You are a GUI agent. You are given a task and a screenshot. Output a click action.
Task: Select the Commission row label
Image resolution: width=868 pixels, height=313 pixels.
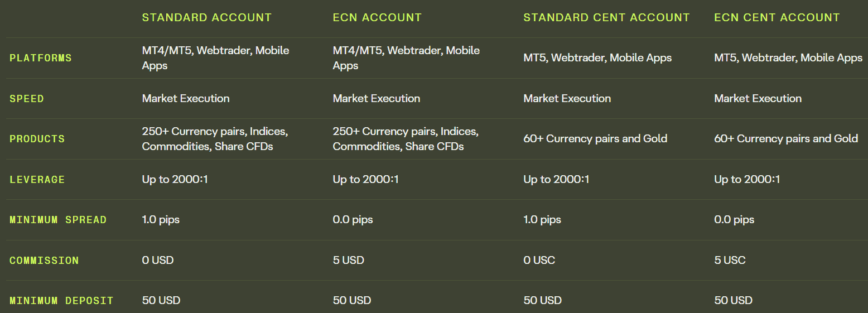(44, 261)
